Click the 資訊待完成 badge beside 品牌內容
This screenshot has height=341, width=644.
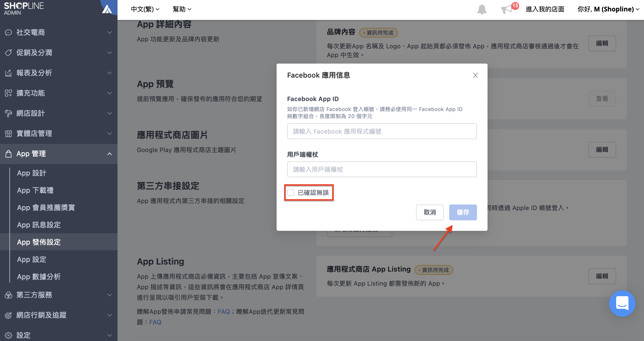click(x=378, y=33)
